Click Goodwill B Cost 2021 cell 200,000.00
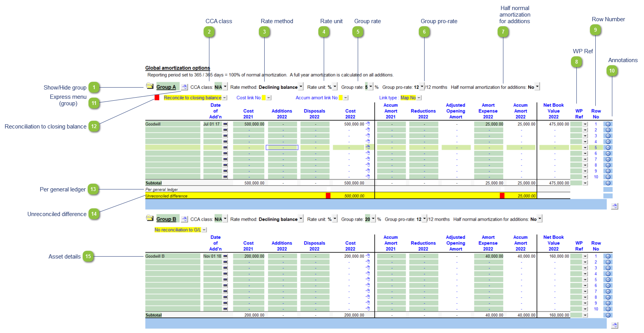Viewport: 644px width, 333px height. pos(249,256)
